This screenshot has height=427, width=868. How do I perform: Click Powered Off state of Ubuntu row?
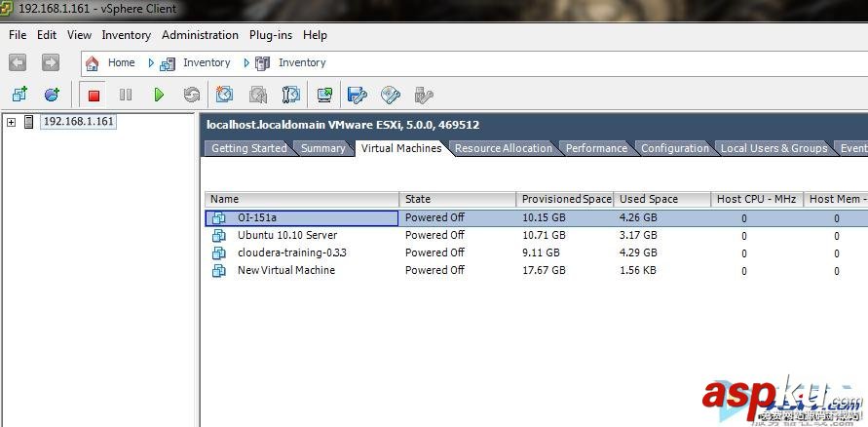(434, 235)
